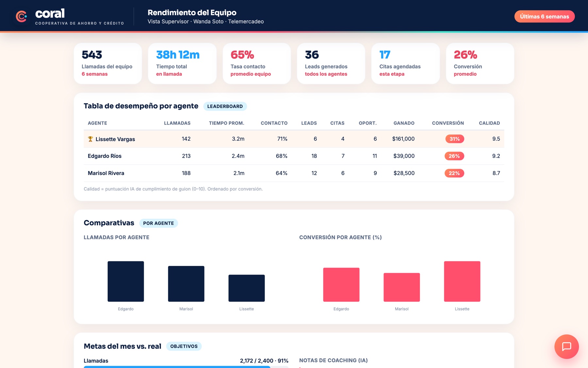Click Edgardo's bar in the conversion chart
Viewport: 588px width, 368px height.
point(341,285)
